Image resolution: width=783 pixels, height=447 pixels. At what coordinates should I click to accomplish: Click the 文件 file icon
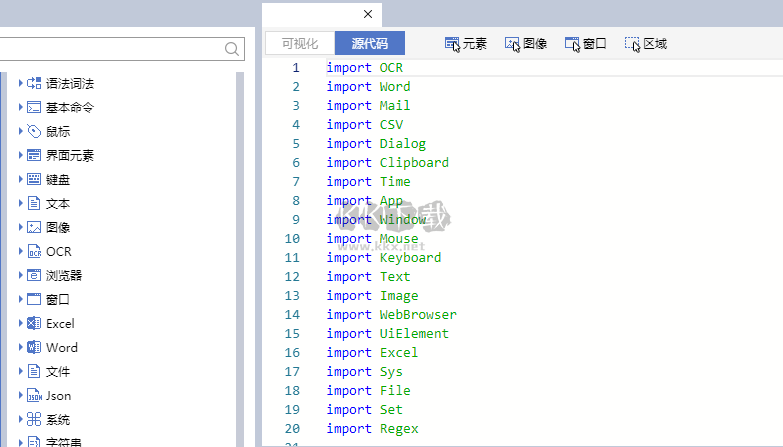[x=34, y=371]
